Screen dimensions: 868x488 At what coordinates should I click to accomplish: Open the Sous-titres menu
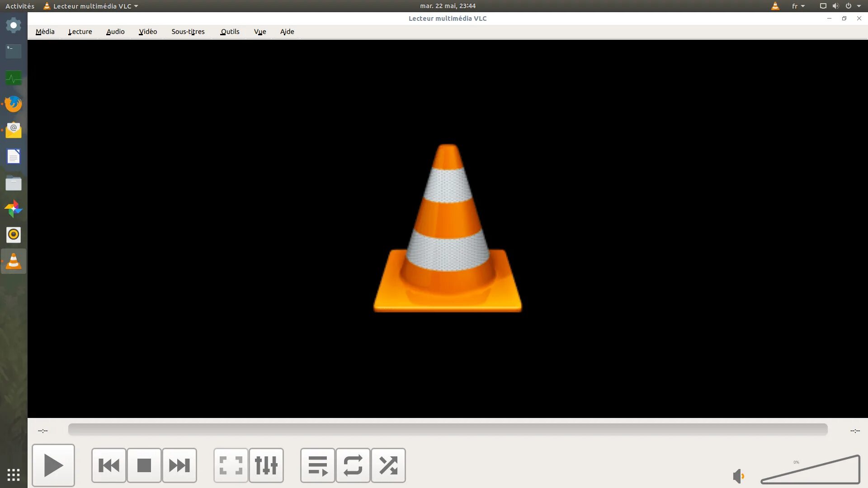tap(188, 32)
